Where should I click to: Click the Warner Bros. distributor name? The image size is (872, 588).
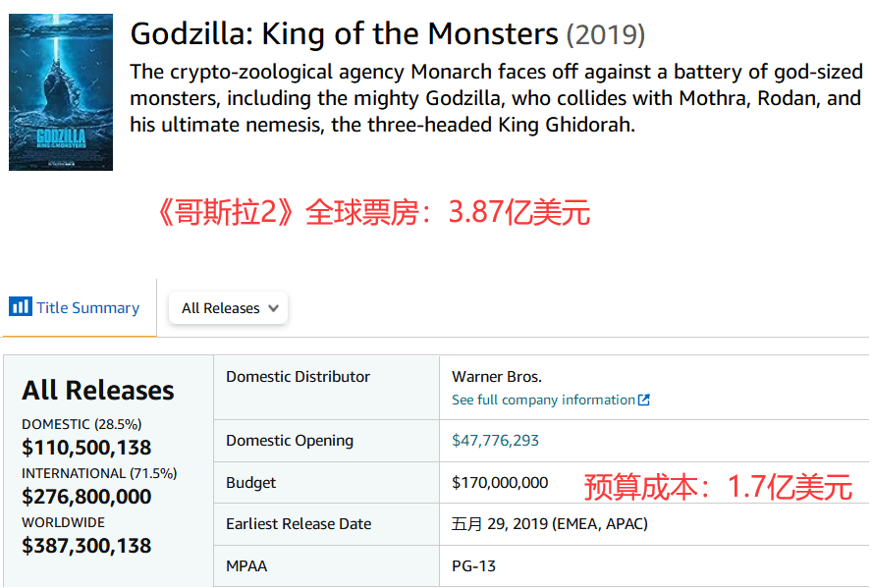point(497,376)
